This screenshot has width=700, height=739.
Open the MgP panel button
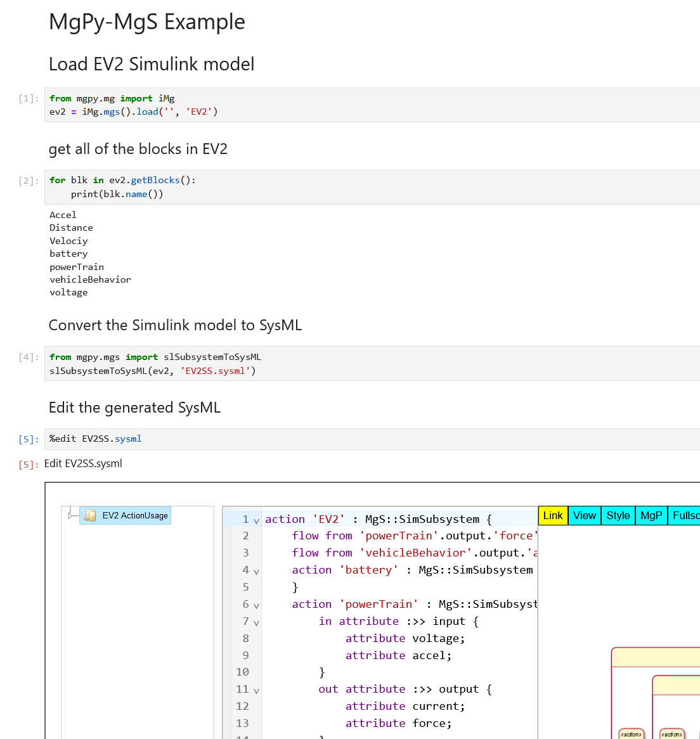[651, 515]
